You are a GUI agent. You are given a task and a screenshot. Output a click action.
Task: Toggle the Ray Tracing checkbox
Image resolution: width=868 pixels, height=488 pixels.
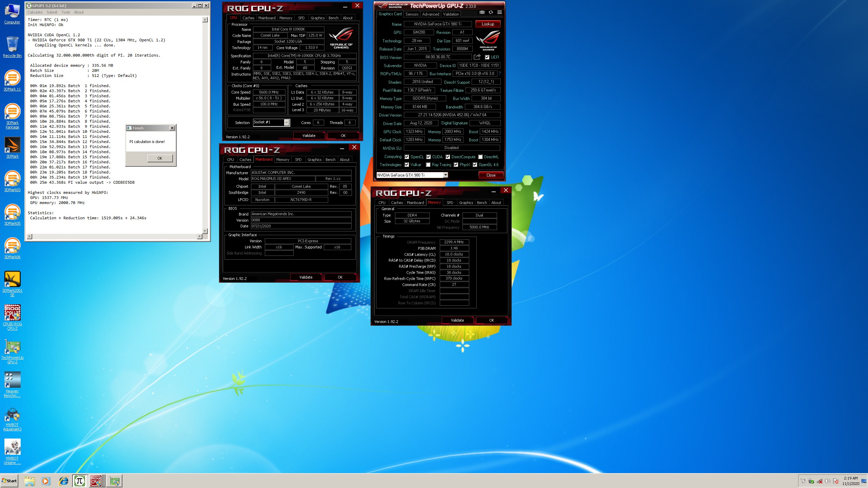click(x=428, y=165)
